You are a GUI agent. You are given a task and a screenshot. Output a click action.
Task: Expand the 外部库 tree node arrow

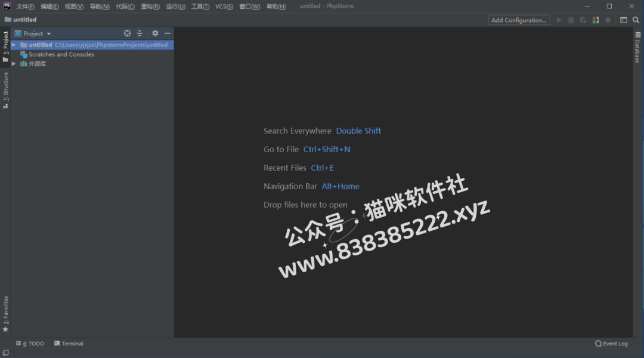point(14,64)
